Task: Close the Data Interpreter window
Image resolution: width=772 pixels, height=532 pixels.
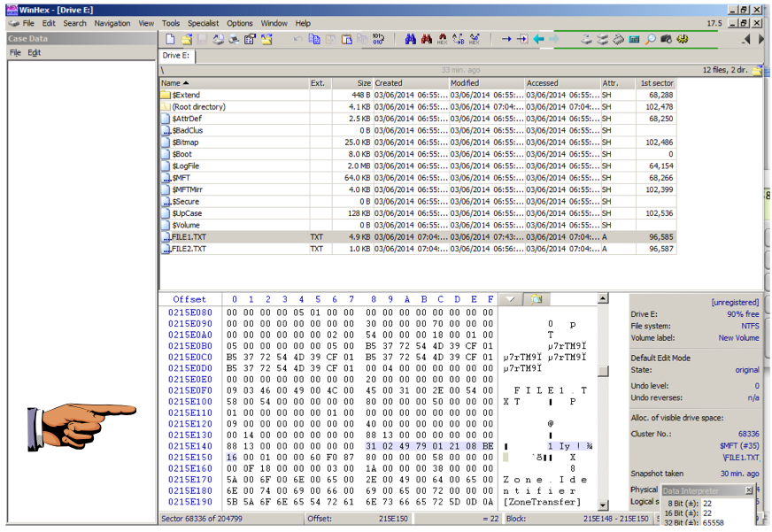Action: [x=748, y=490]
